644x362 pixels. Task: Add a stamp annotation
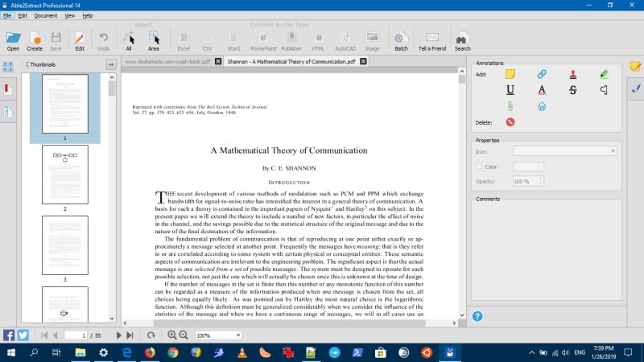(x=573, y=74)
